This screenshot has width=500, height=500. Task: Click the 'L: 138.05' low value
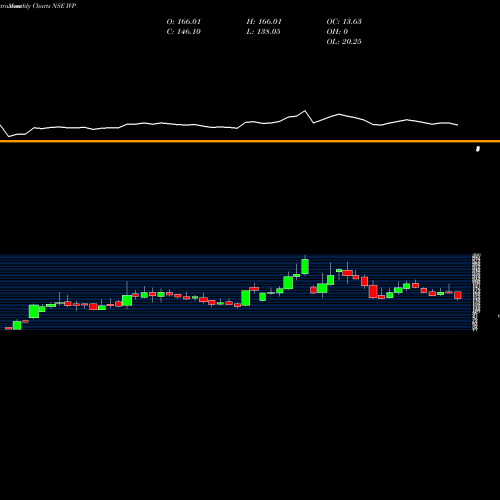tap(263, 32)
